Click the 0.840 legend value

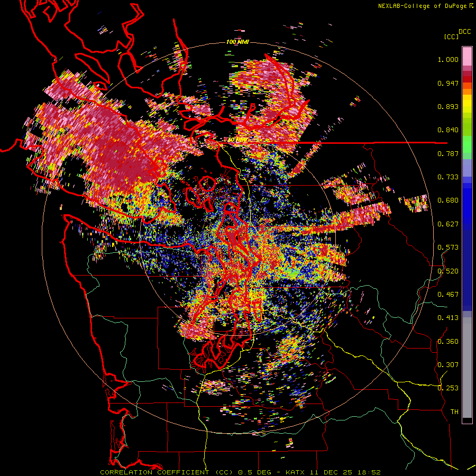tap(448, 130)
